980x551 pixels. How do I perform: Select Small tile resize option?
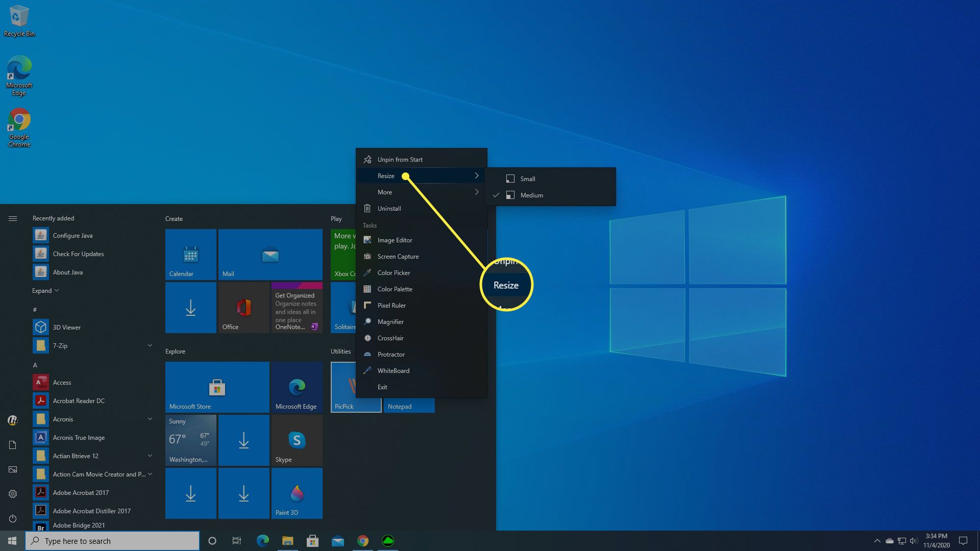(527, 178)
